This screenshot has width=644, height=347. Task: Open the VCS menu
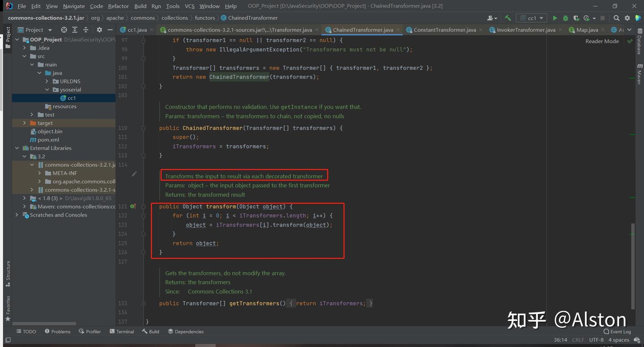pyautogui.click(x=190, y=6)
